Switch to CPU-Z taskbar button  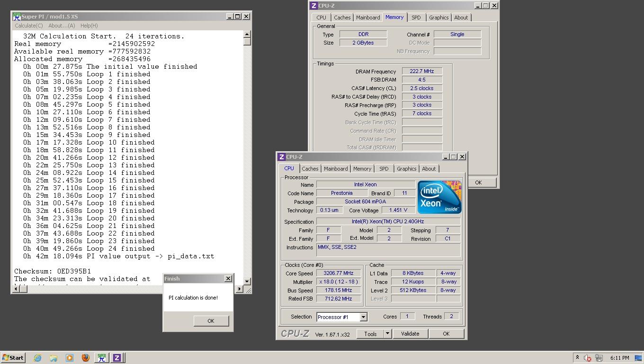(117, 358)
